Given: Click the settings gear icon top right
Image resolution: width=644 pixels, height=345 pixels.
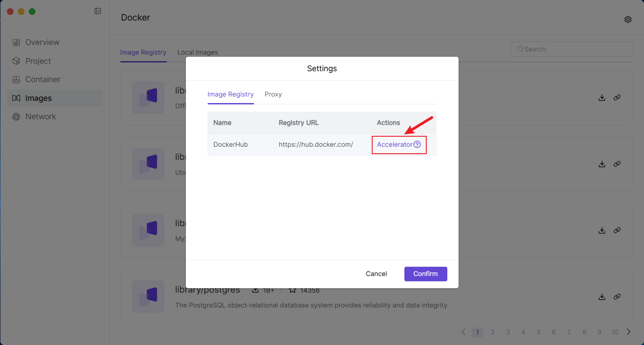Looking at the screenshot, I should (628, 19).
